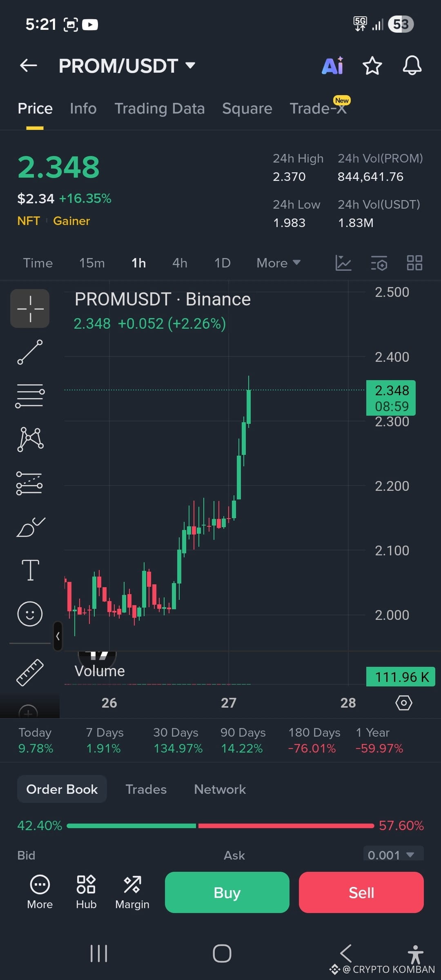Switch to the Trading Data tab
Image resolution: width=441 pixels, height=980 pixels.
(160, 109)
